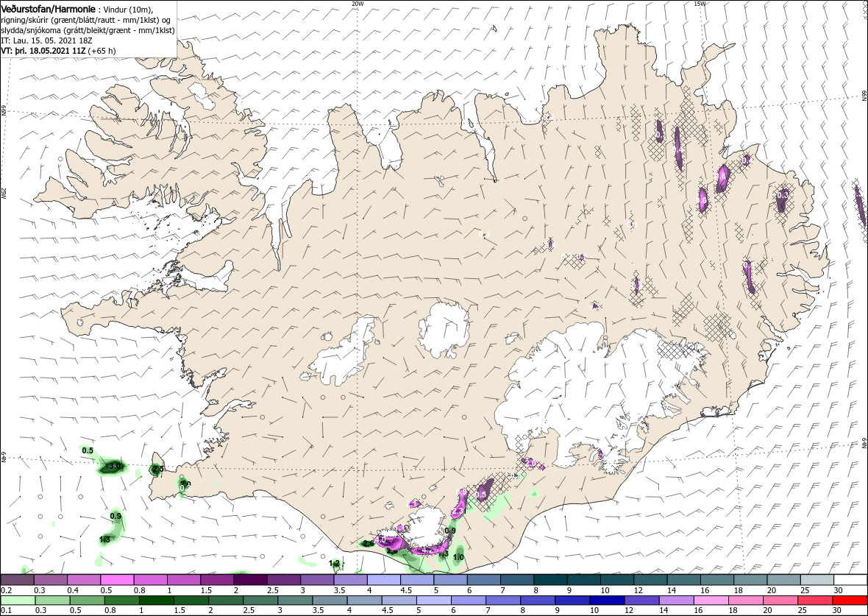Screen dimensions: 868x616
Task: Pick the 0.3 mauve snow-scale swatch
Action: [51, 580]
